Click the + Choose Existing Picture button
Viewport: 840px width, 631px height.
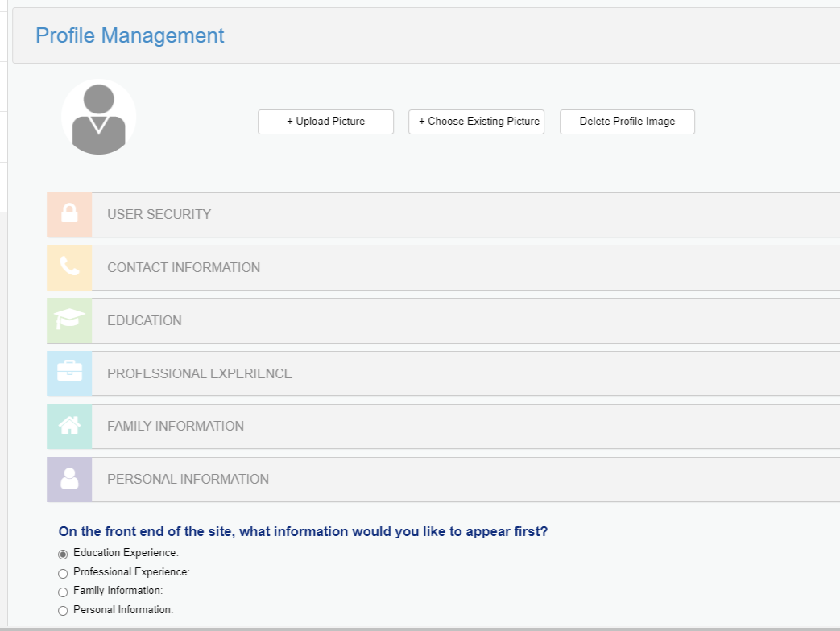pyautogui.click(x=476, y=122)
